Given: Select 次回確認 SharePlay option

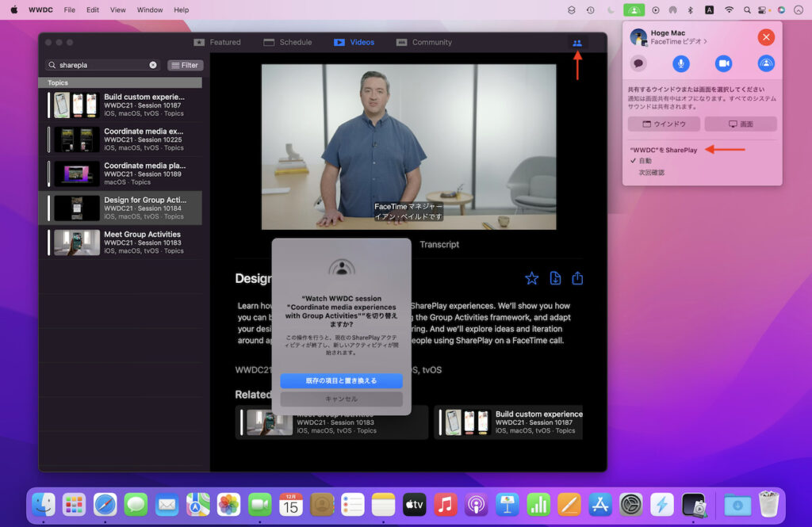Looking at the screenshot, I should pos(652,173).
